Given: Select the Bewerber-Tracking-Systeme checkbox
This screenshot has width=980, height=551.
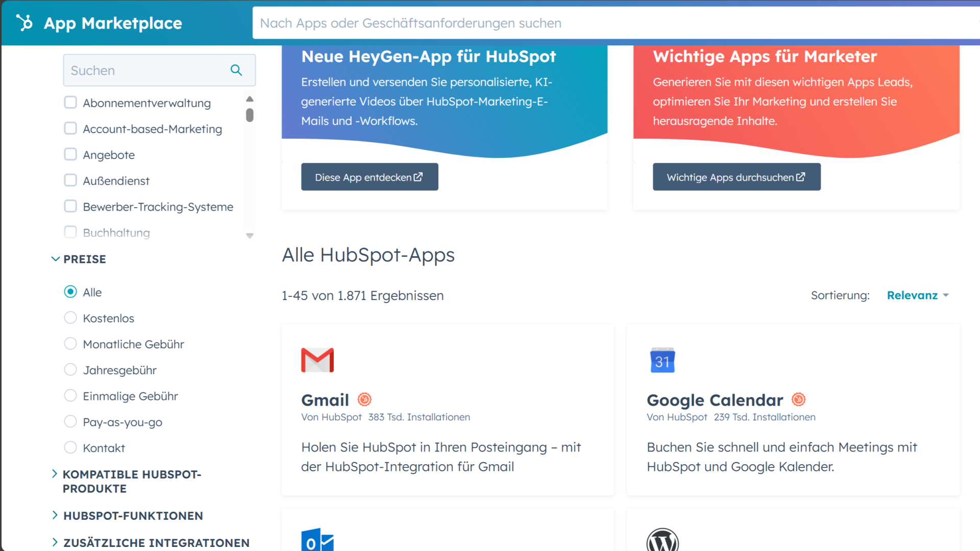Looking at the screenshot, I should pyautogui.click(x=70, y=207).
